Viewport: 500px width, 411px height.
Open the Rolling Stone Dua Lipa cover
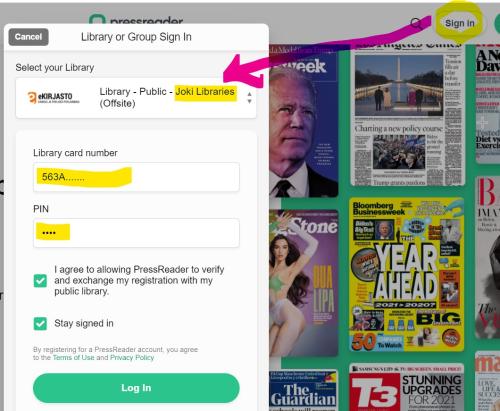[304, 283]
